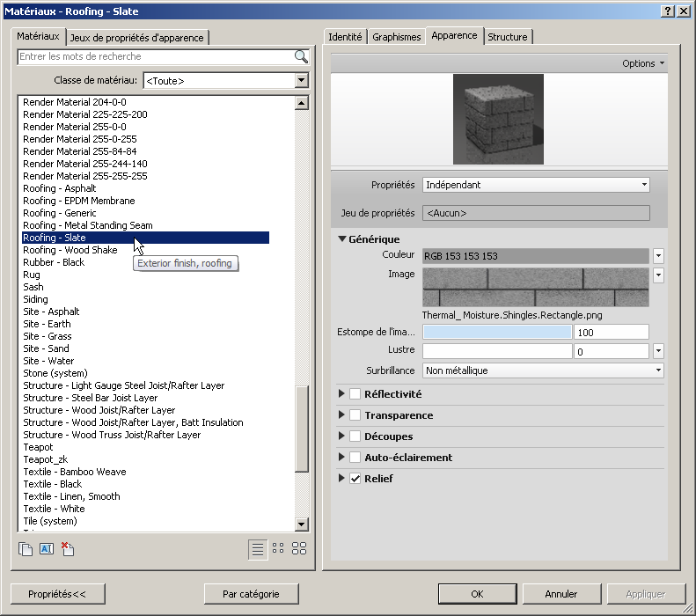696x616 pixels.
Task: Enable the Découpes checkbox
Action: (x=355, y=436)
